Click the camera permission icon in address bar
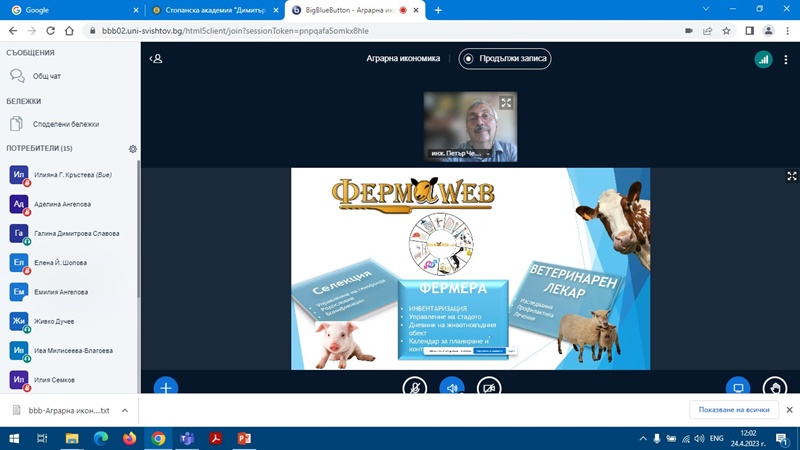800x450 pixels. (x=689, y=31)
